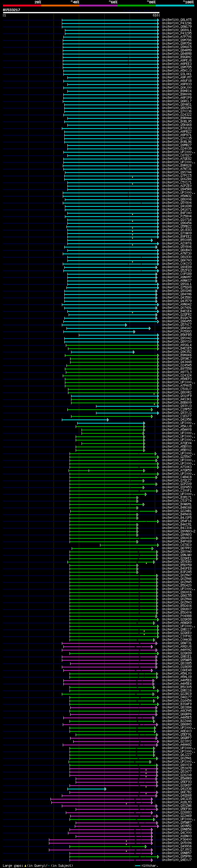Select the UniRef100_Q22AB1 label
197x868 pixels.
point(177,511)
